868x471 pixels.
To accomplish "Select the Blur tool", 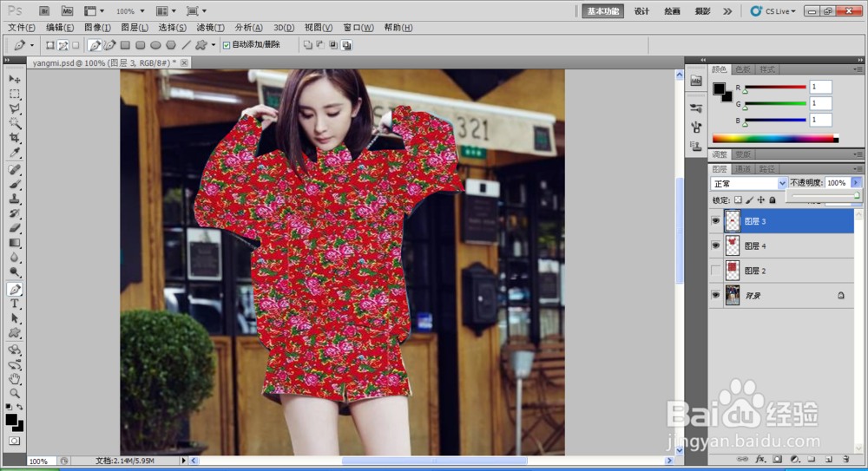I will tap(15, 258).
